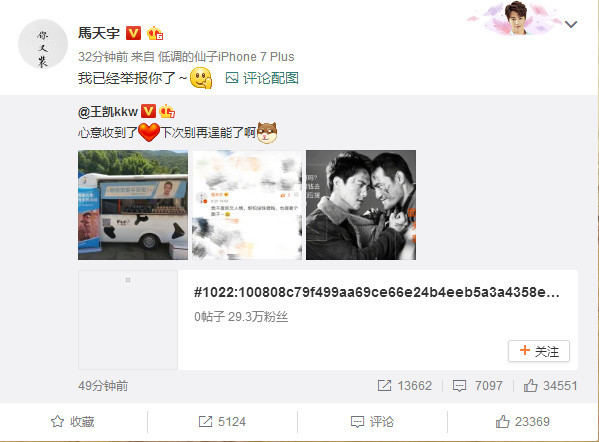Screen dimensions: 599x442
Task: Open the 评论配图 comment image link
Action: coord(262,78)
